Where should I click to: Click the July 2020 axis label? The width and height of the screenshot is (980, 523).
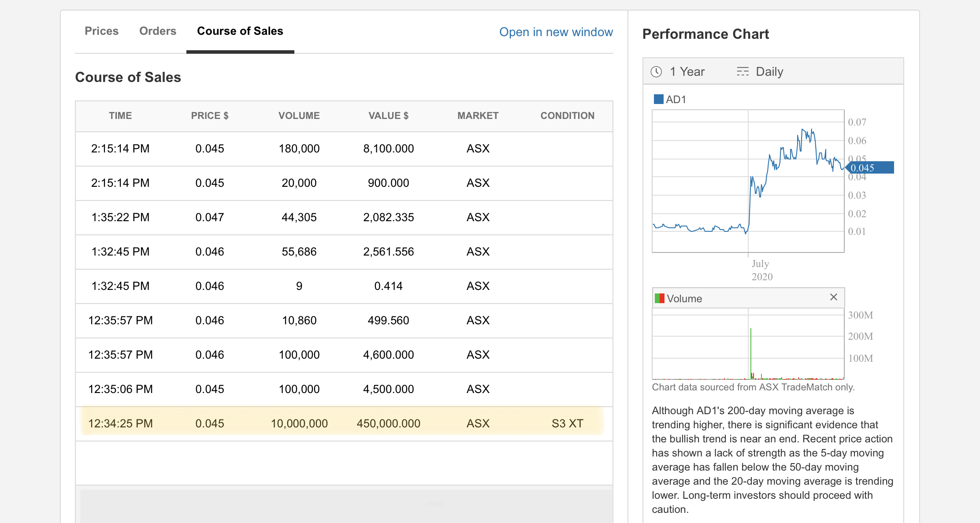(762, 270)
